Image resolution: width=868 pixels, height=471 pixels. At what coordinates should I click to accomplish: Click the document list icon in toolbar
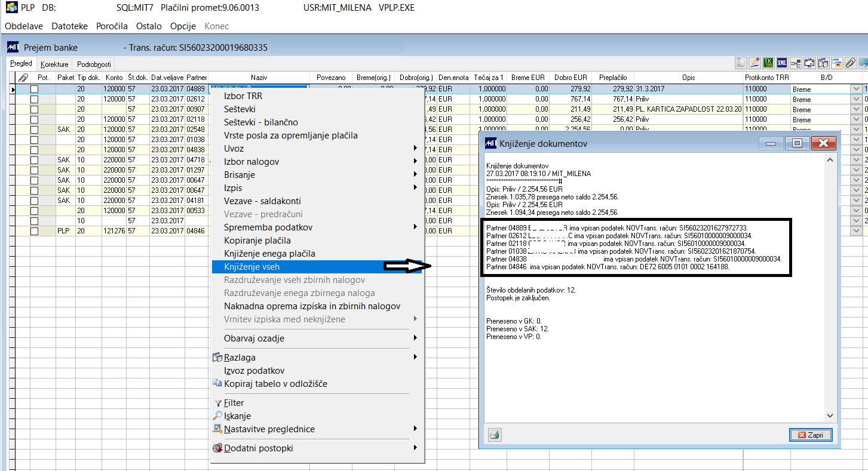coord(741,63)
